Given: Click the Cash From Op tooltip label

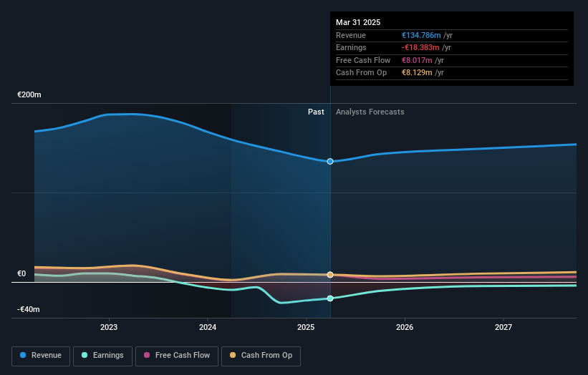Looking at the screenshot, I should [361, 73].
